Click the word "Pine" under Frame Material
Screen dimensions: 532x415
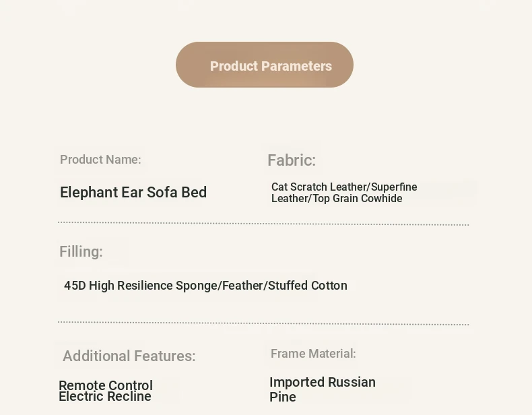[x=283, y=397]
